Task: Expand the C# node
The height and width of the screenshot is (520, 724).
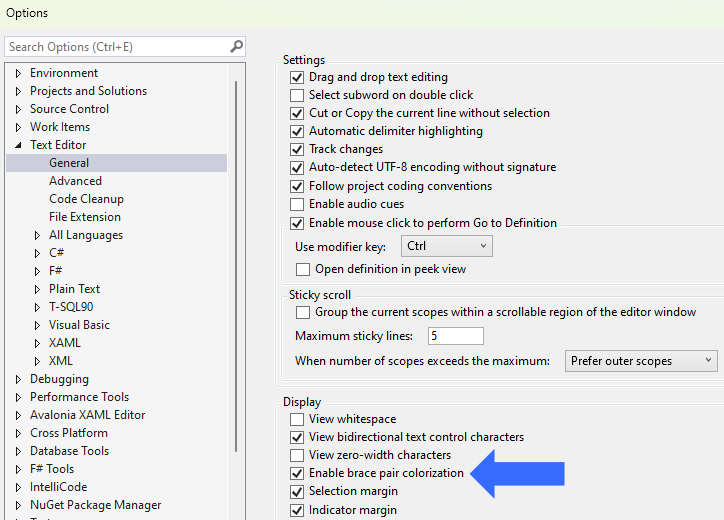Action: [x=37, y=254]
